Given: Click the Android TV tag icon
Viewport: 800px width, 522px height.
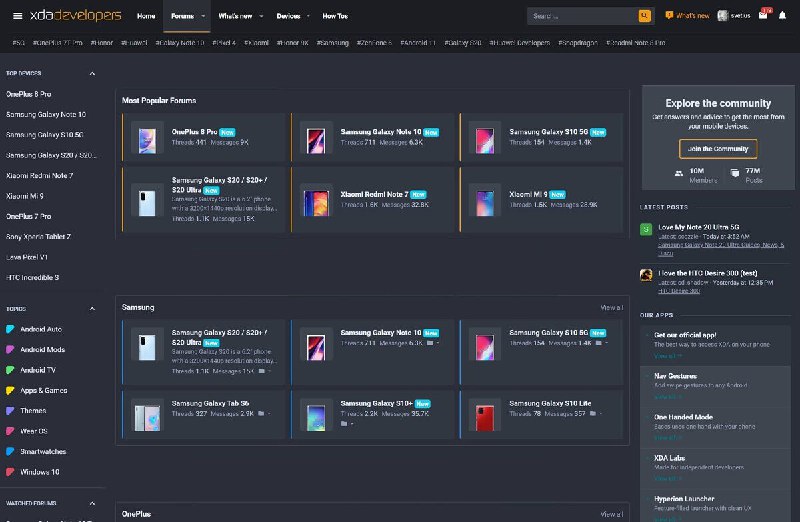Looking at the screenshot, I should point(10,370).
